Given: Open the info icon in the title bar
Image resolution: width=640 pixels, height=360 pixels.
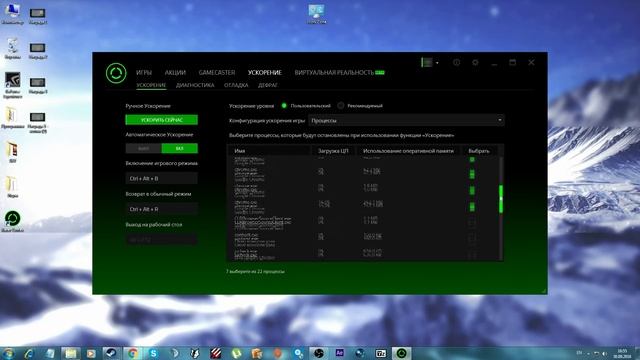Looking at the screenshot, I should pos(456,62).
